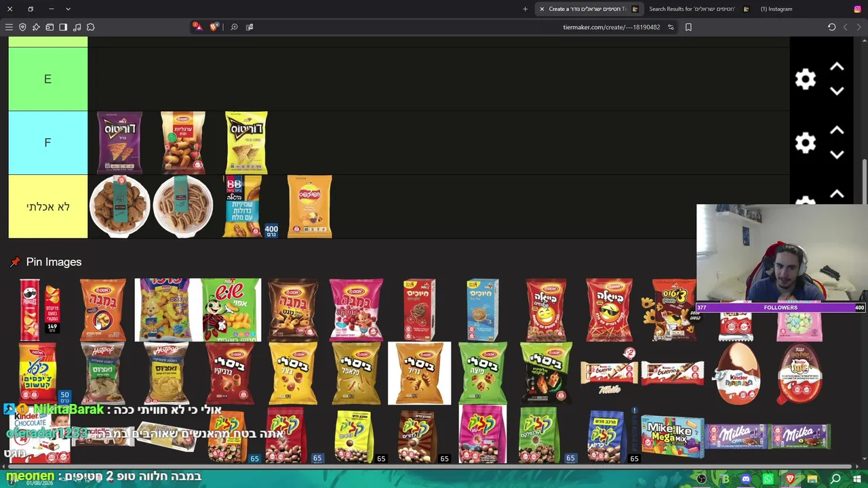Open the media playlist music-note icon
The width and height of the screenshot is (868, 488).
77,27
